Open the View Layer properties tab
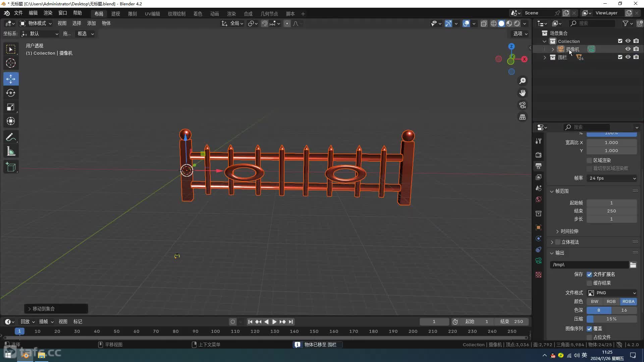Image resolution: width=644 pixels, height=362 pixels. (x=538, y=177)
